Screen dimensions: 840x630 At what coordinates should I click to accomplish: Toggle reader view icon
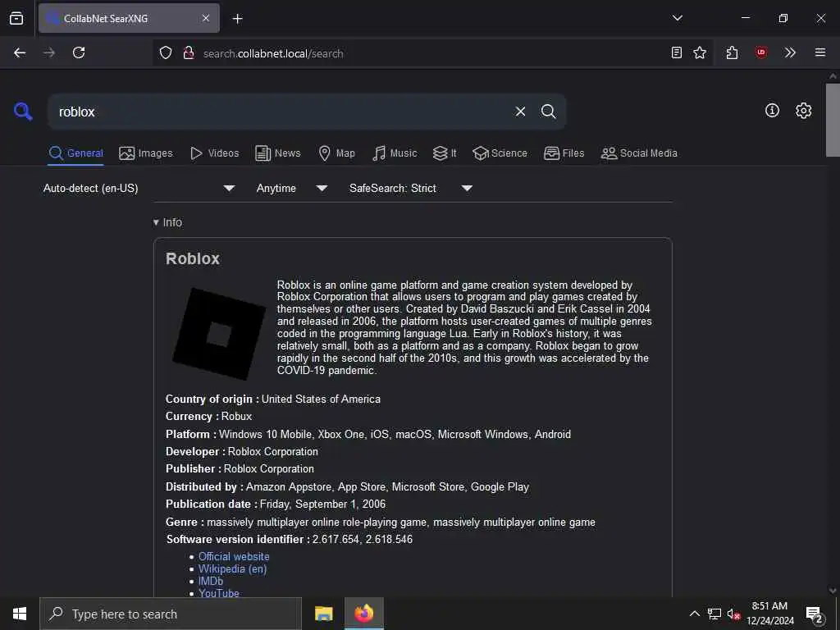(x=677, y=52)
